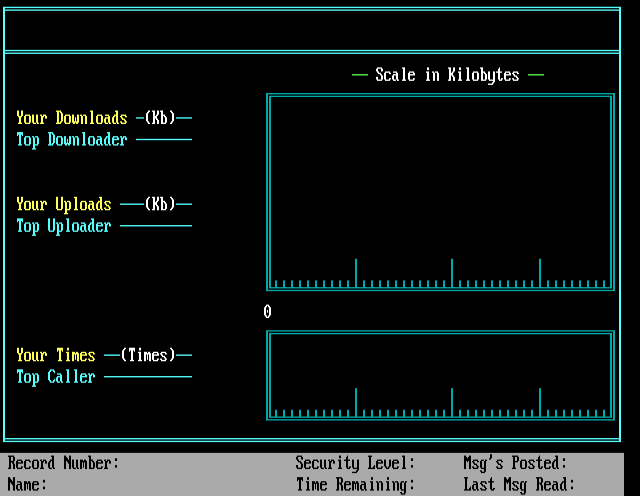640x496 pixels.
Task: Click the '(Times)' unit label
Action: coord(148,355)
